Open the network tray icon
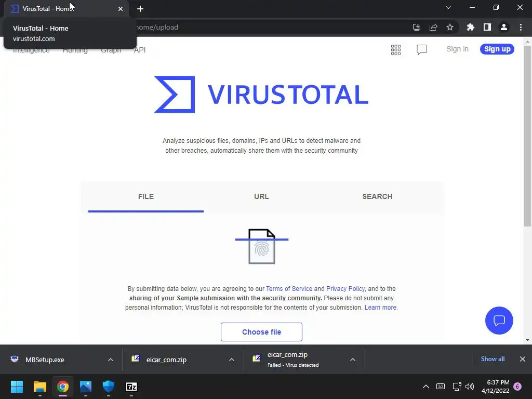 [x=457, y=387]
